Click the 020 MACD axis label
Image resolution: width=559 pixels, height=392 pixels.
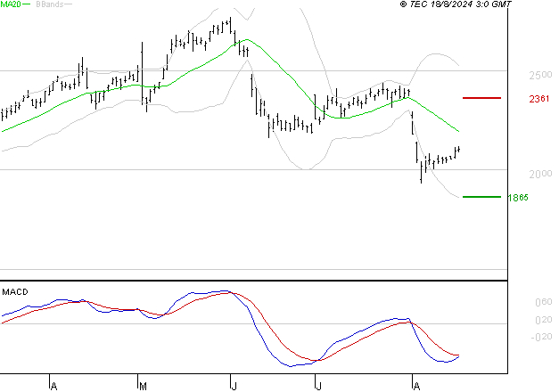coord(544,320)
